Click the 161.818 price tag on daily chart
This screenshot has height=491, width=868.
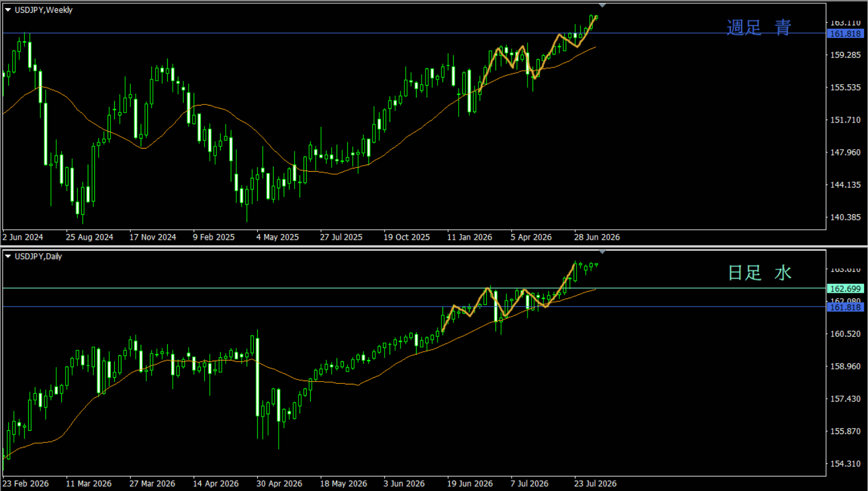coord(845,307)
